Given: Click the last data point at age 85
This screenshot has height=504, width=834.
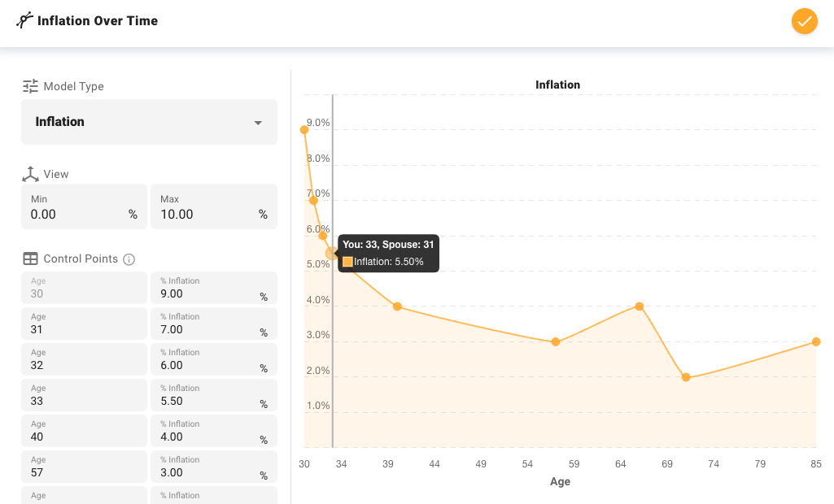Looking at the screenshot, I should coord(814,342).
